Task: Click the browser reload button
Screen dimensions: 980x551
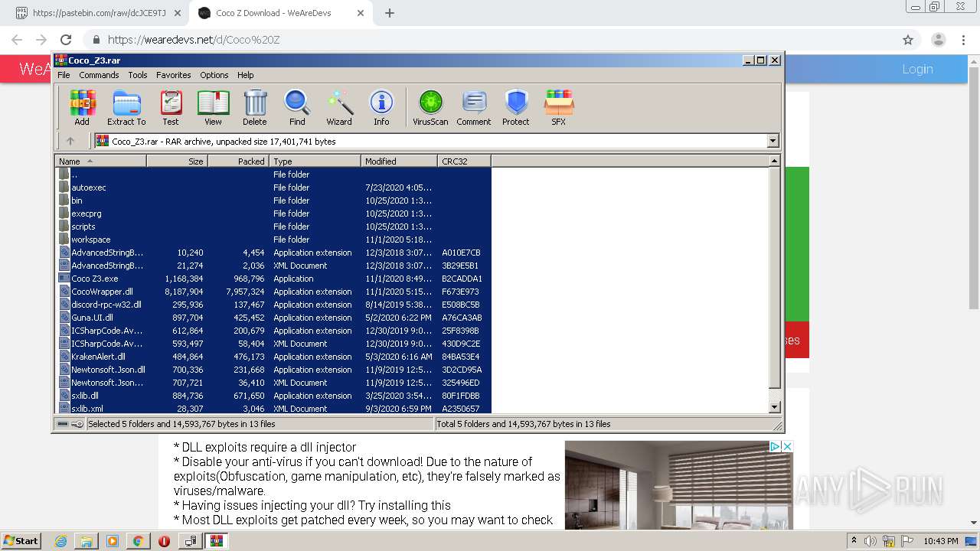Action: [66, 40]
